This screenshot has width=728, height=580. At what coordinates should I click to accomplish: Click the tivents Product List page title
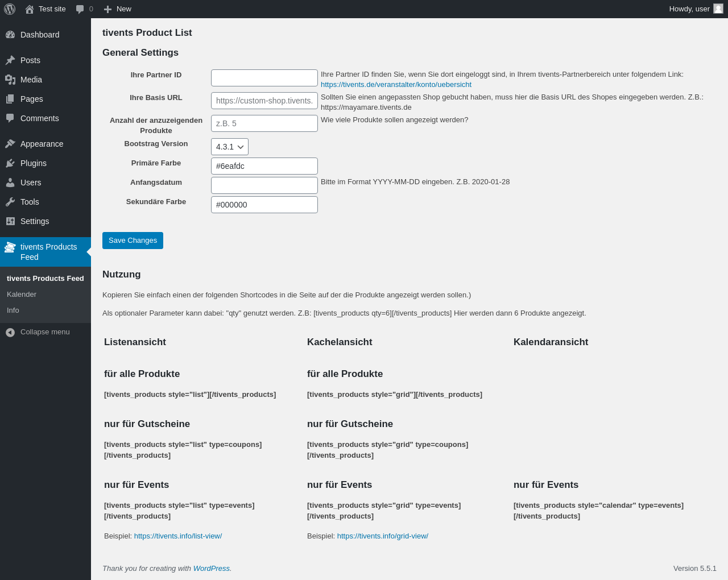coord(147,33)
